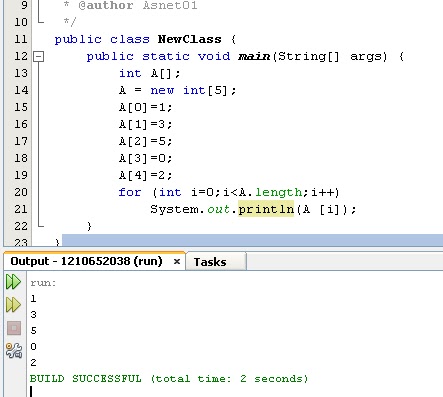Click the red stop icon in the Output panel
443x397 pixels.
coord(14,328)
